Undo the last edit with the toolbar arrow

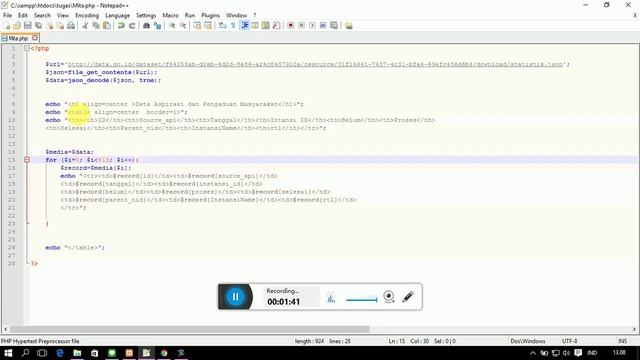tap(121, 26)
